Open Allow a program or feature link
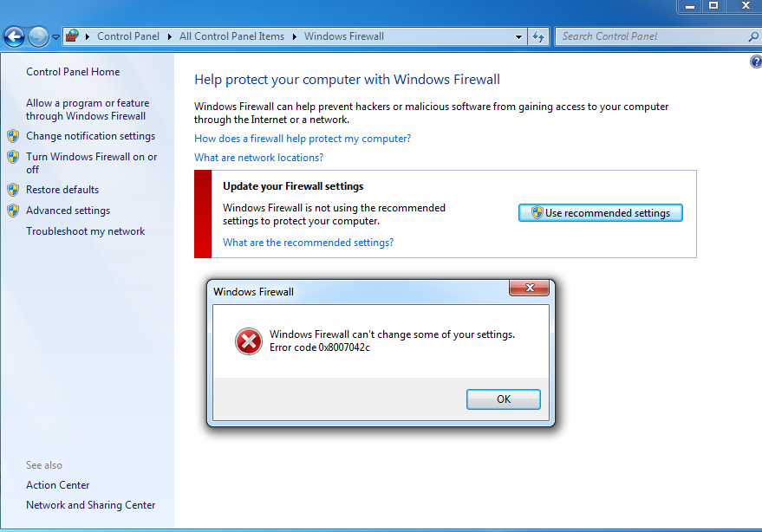Screen dimensions: 762x532 pyautogui.click(x=88, y=109)
